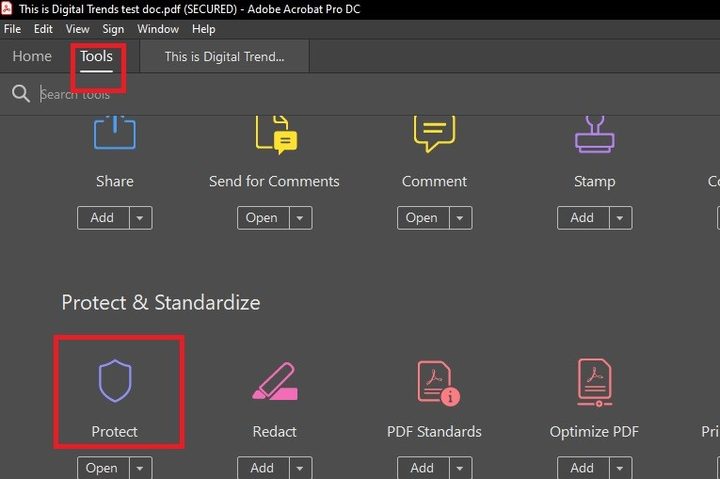Click the Stamp label text
This screenshot has height=479, width=720.
tap(595, 182)
